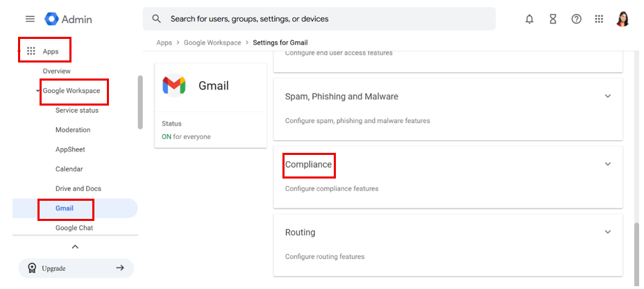
Task: Open the hamburger main menu
Action: 30,19
